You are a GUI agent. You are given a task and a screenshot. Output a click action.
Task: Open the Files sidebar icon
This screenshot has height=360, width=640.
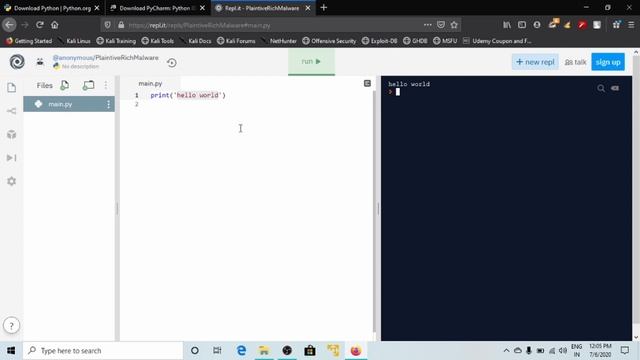tap(11, 87)
